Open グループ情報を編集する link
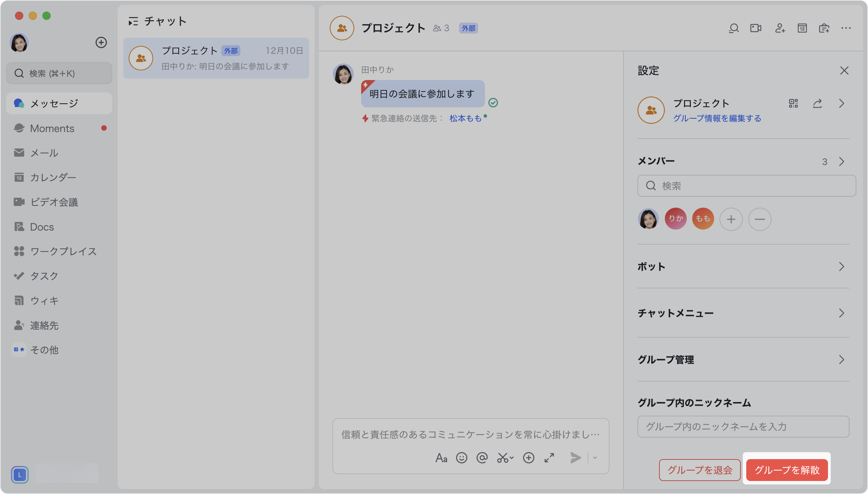The height and width of the screenshot is (494, 868). point(717,118)
